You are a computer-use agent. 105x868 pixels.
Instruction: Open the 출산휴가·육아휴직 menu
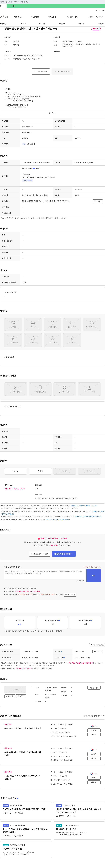click(96, 17)
